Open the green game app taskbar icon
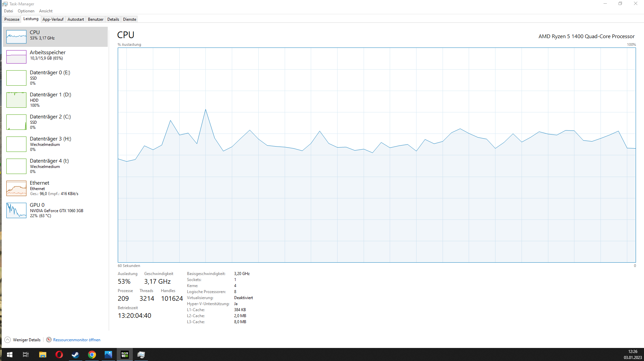Image resolution: width=644 pixels, height=361 pixels. click(125, 355)
